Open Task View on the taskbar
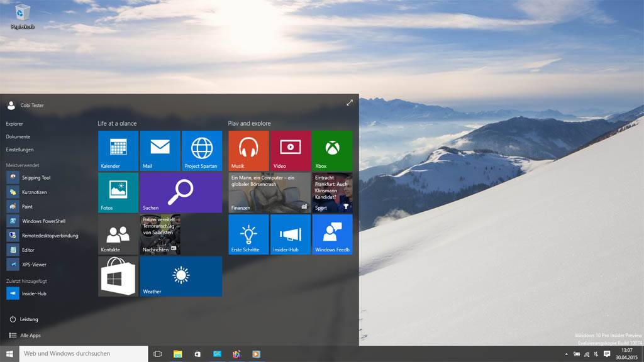Viewport: 644px width, 362px height. coord(158,354)
